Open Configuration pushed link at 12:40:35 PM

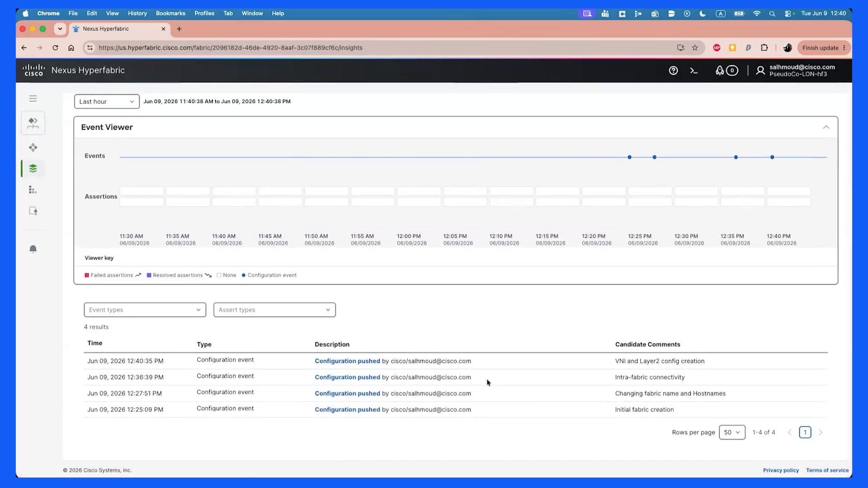pos(347,361)
